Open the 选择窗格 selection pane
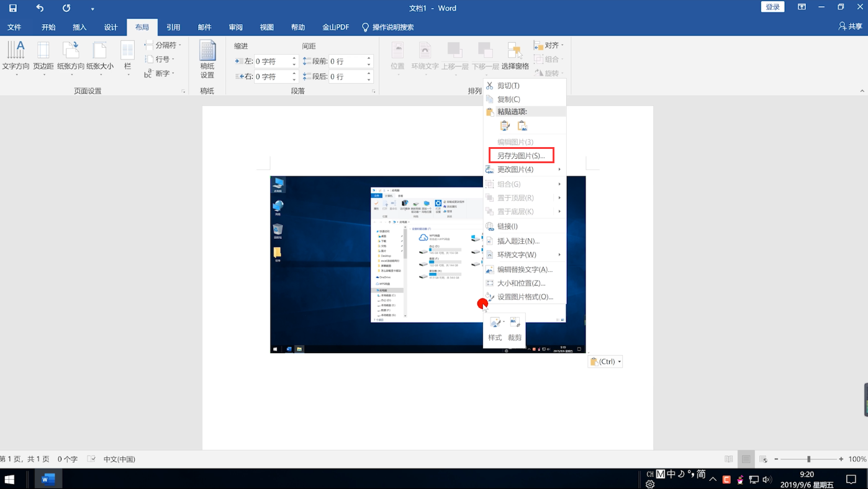The height and width of the screenshot is (489, 868). click(515, 57)
